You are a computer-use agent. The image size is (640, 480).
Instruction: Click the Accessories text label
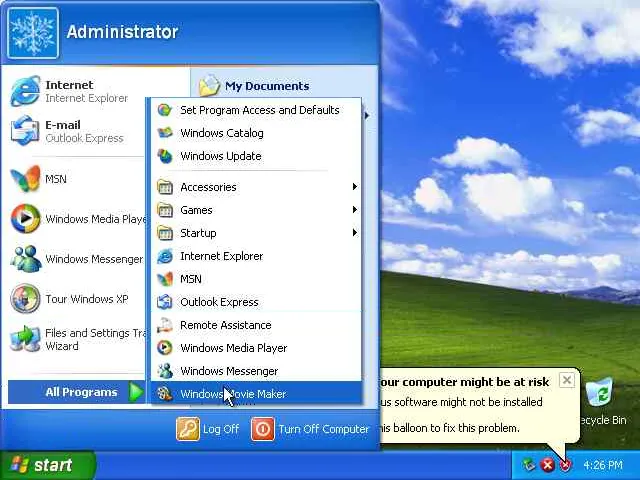click(208, 187)
